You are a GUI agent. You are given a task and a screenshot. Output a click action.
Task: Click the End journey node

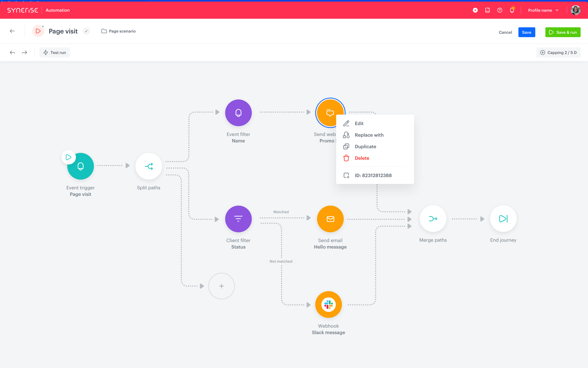[x=503, y=219]
